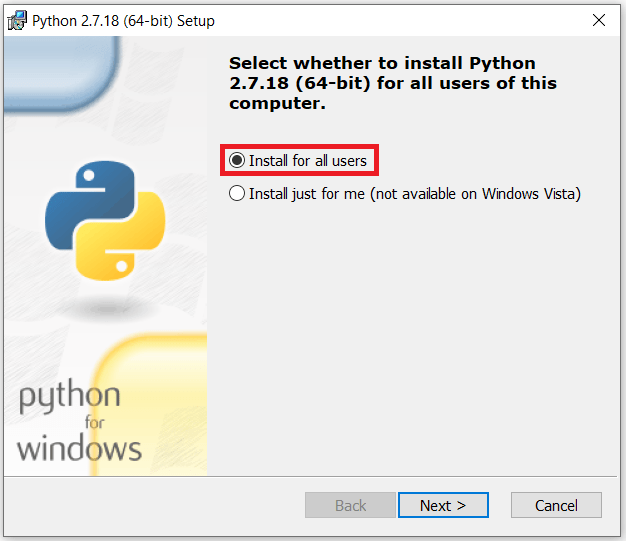Click the Cancel button
The height and width of the screenshot is (541, 626).
[556, 505]
